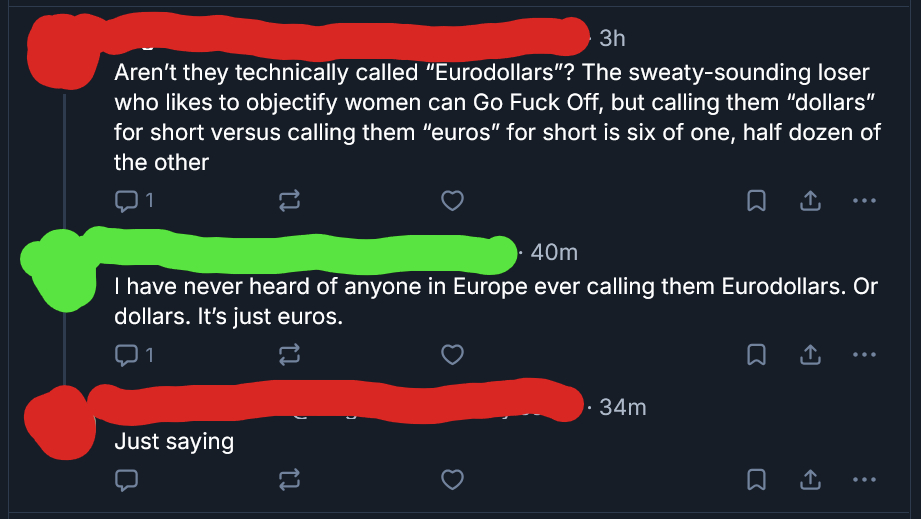Like the Eurodollars post
Image resolution: width=921 pixels, height=519 pixels.
(x=453, y=201)
